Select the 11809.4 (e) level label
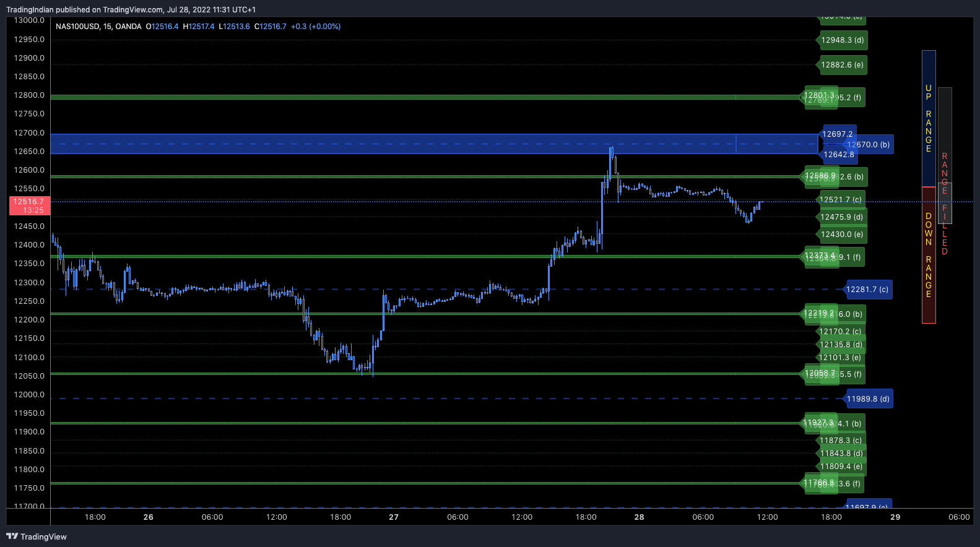The width and height of the screenshot is (980, 547). (x=841, y=467)
